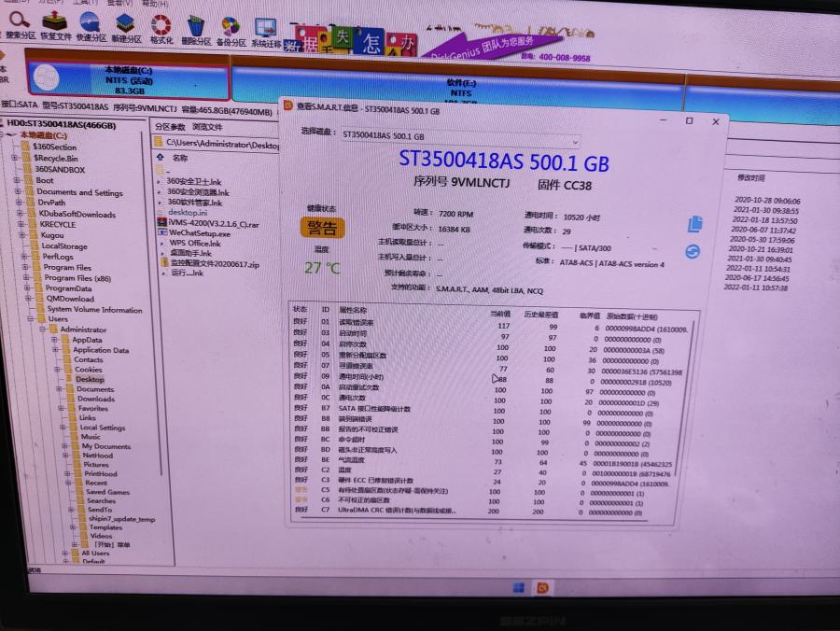The image size is (840, 631).
Task: Click the 27 ℃ temperature reading
Action: [x=322, y=267]
